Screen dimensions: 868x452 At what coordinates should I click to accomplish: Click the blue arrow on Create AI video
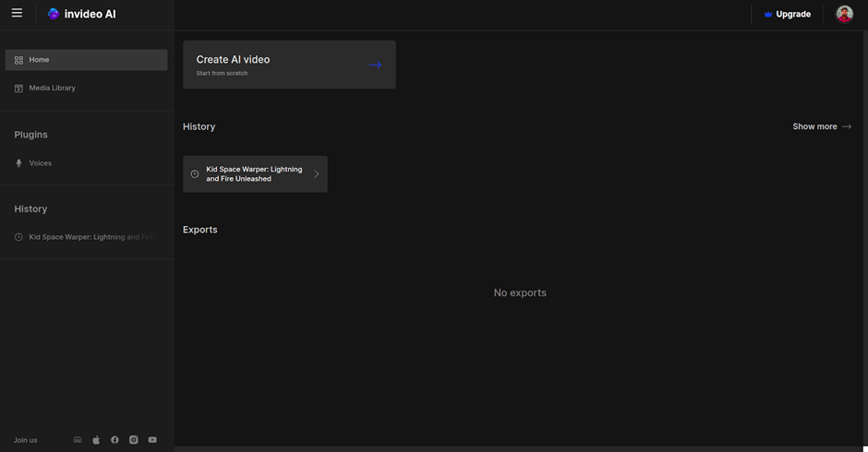(375, 65)
